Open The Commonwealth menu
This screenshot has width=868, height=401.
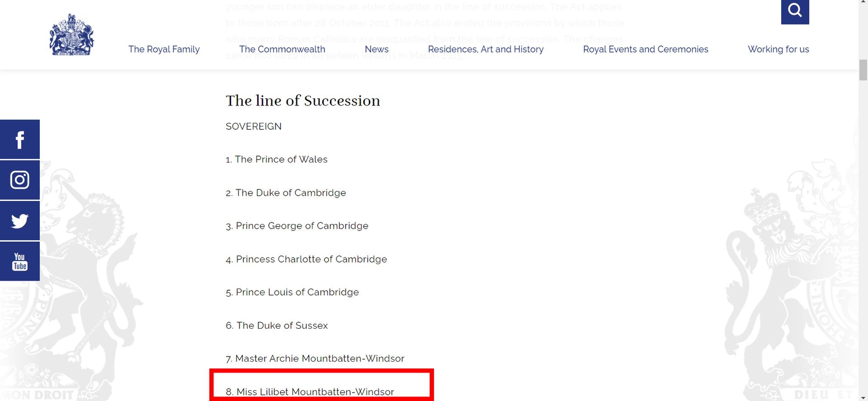tap(282, 49)
